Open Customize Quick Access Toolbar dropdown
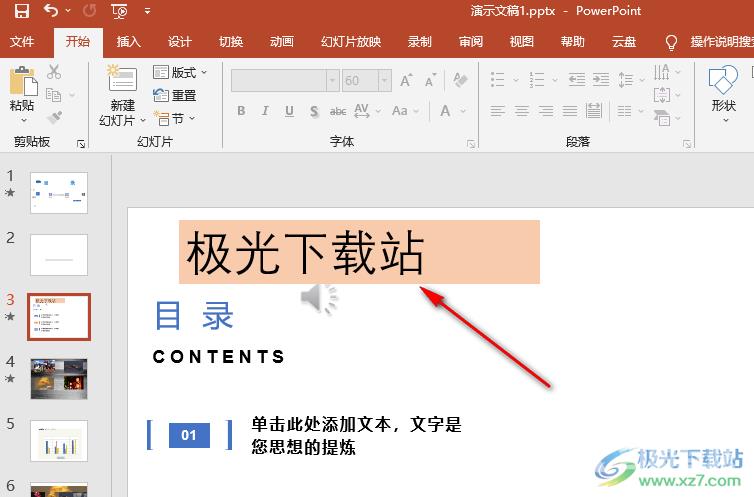 click(147, 11)
